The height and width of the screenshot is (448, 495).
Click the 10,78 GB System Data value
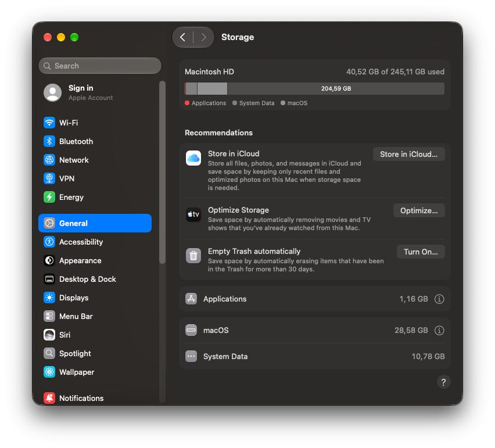click(428, 356)
